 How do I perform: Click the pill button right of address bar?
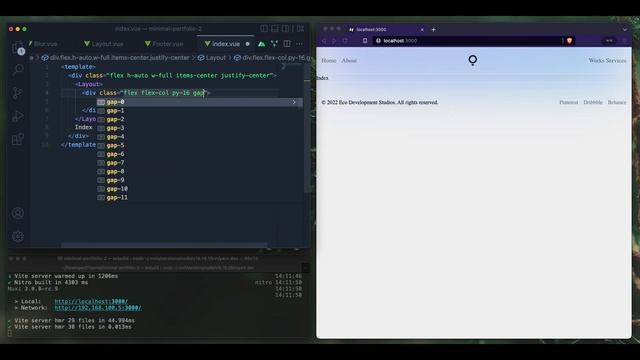609,41
